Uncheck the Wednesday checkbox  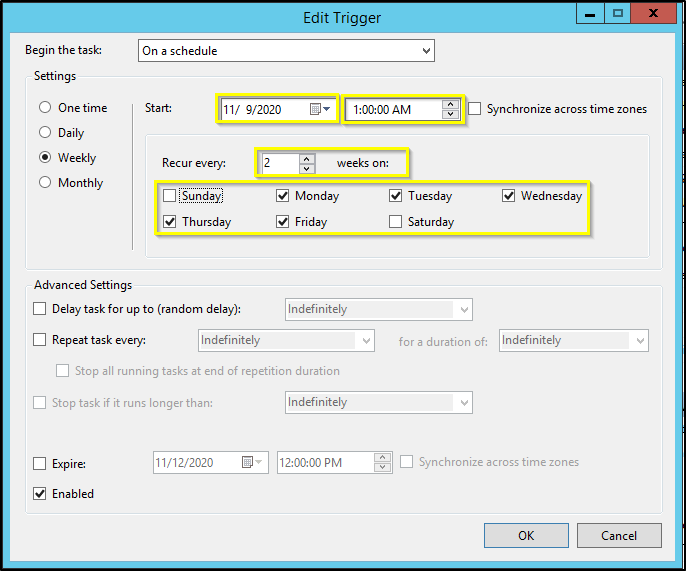click(508, 196)
